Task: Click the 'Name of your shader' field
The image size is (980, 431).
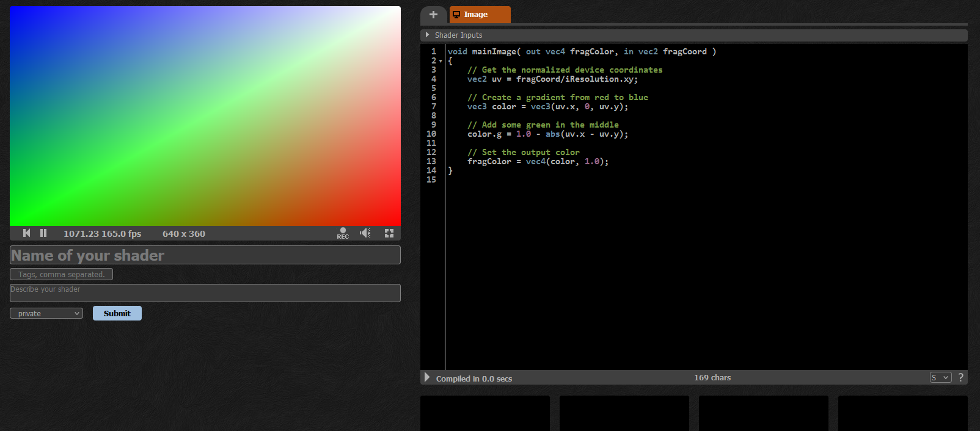Action: click(x=205, y=255)
